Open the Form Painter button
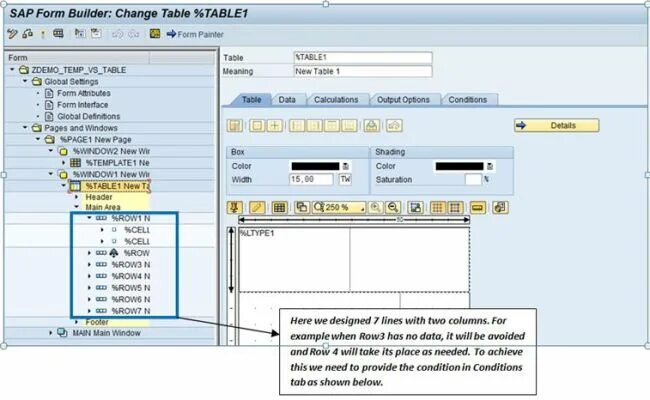This screenshot has height=400, width=650. (195, 34)
